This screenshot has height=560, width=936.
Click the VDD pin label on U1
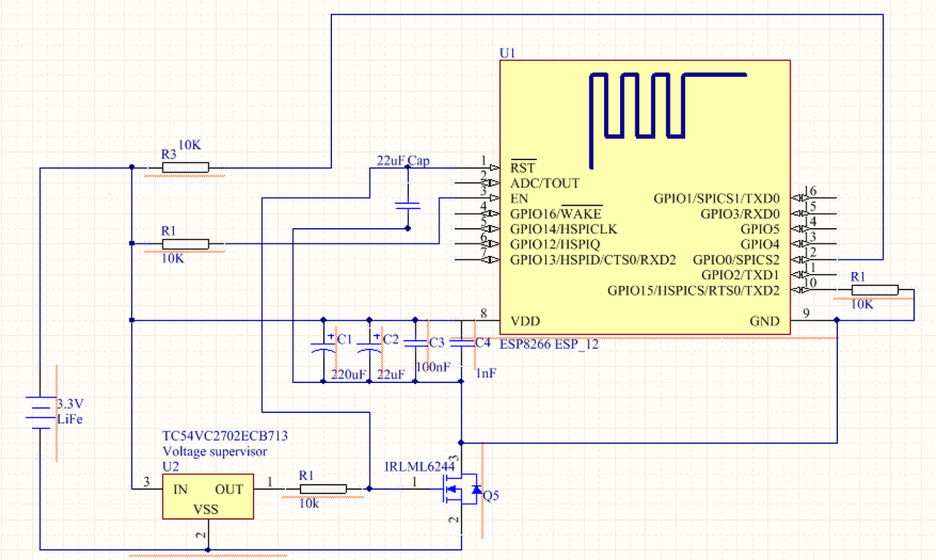click(x=524, y=321)
